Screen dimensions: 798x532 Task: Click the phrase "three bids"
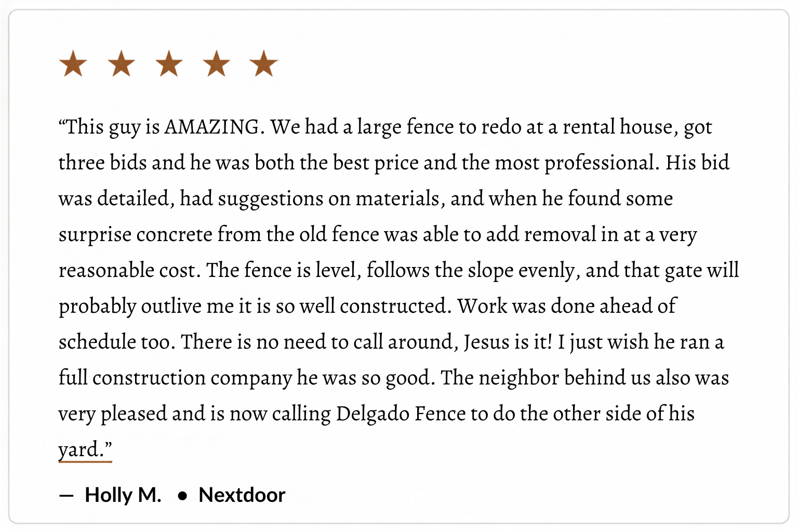(x=102, y=163)
